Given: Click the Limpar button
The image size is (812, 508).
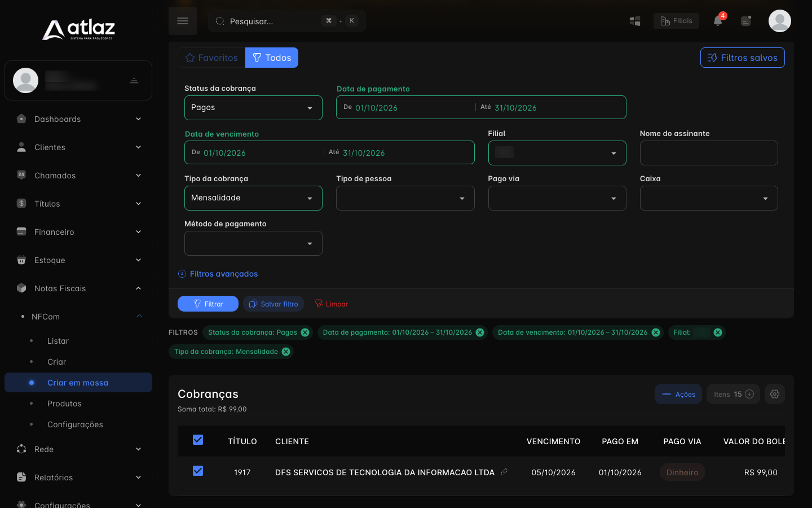Looking at the screenshot, I should click(331, 304).
